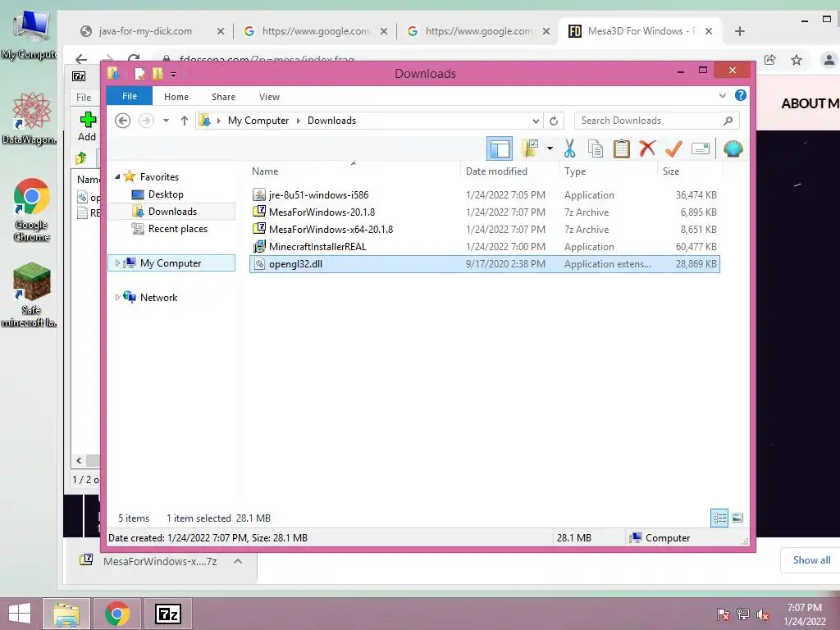Bookmark the page with the star icon
Viewport: 840px width, 630px height.
(x=797, y=59)
